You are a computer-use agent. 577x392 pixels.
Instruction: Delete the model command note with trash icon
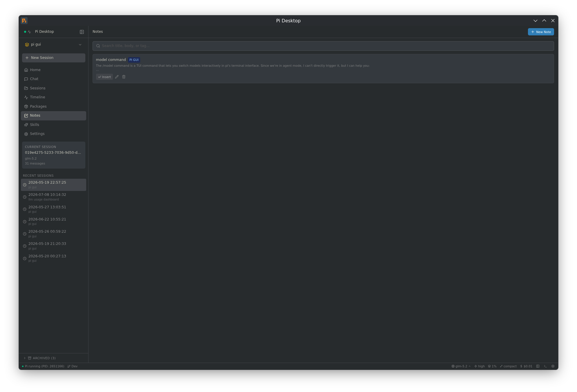click(124, 77)
